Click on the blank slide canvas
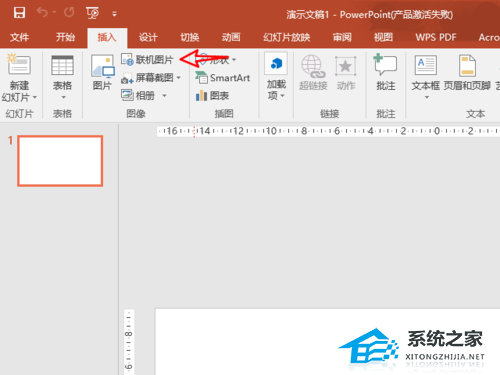500x375 pixels. point(327,342)
